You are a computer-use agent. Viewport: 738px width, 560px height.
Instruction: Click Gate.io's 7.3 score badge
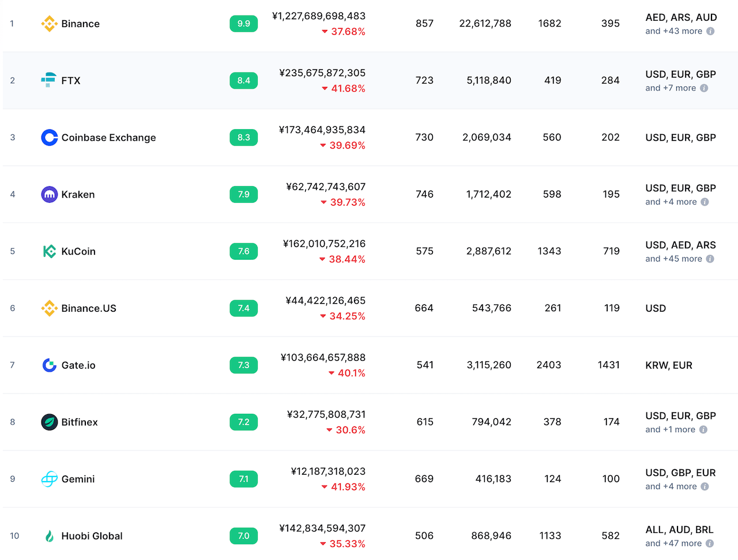click(244, 365)
